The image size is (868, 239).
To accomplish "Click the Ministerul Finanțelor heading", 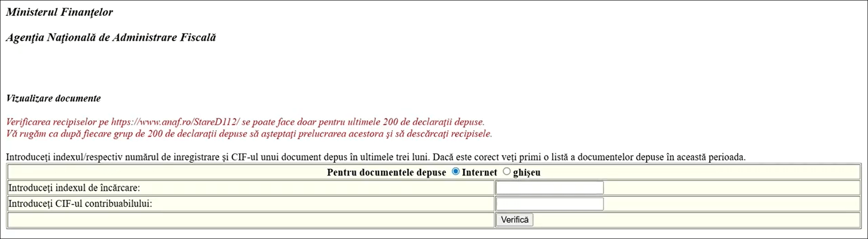I will [x=59, y=12].
